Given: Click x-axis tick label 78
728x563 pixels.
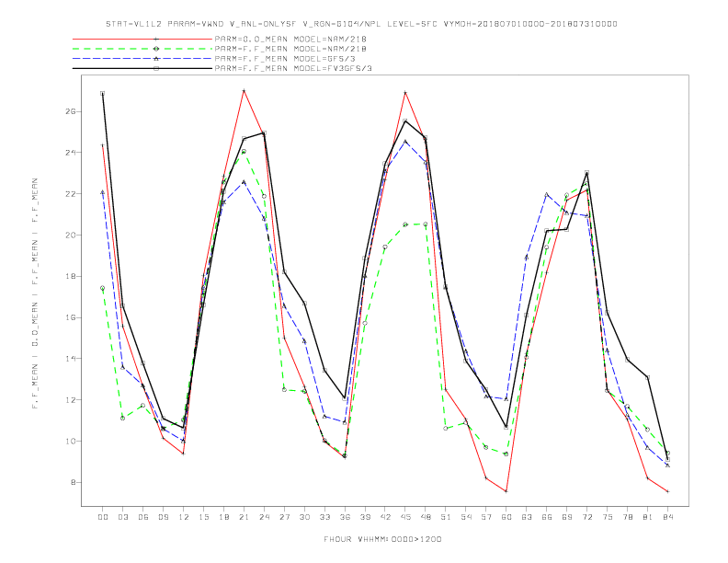Looking at the screenshot, I should (x=627, y=517).
